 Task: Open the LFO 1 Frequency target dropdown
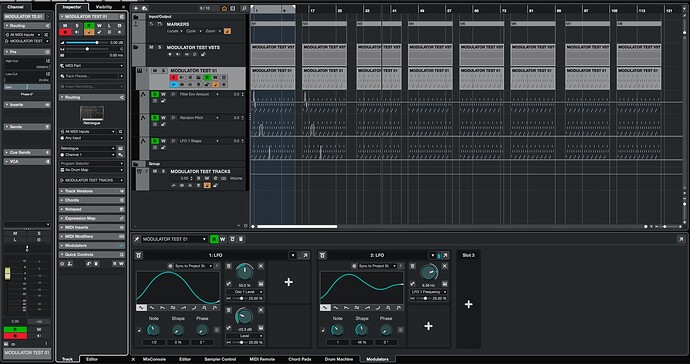429,292
